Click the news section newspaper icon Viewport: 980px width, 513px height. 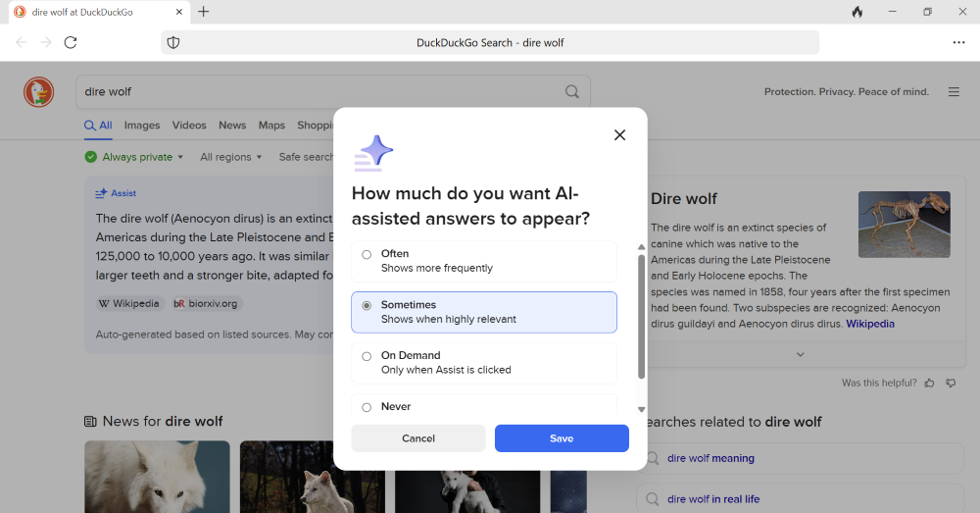coord(90,422)
